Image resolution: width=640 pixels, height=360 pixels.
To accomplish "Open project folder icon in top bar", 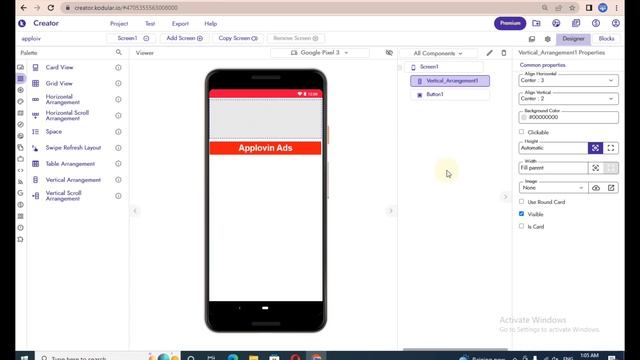I will pos(536,23).
